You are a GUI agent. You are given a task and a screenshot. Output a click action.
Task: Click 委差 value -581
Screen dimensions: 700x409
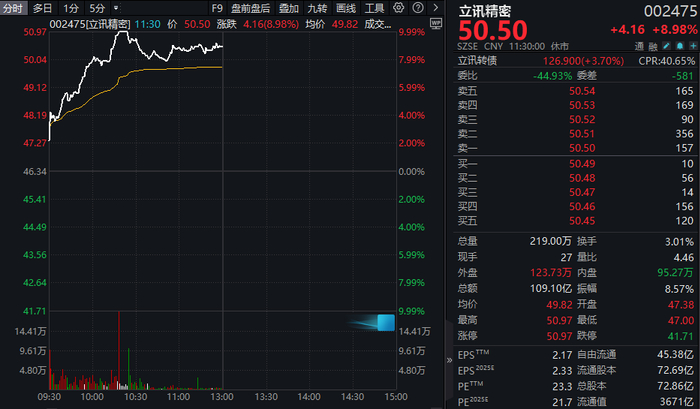683,76
